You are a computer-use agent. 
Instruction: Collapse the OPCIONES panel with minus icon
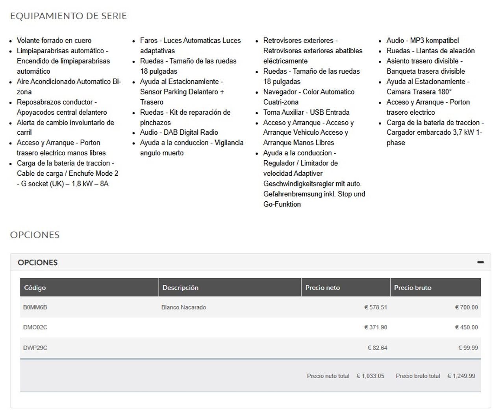480,262
